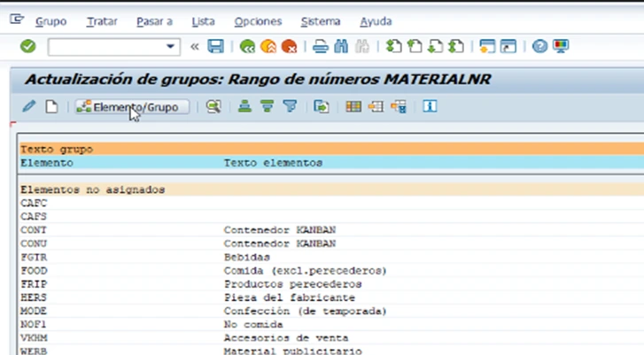The height and width of the screenshot is (355, 644).
Task: Select the MODE element row
Action: point(331,311)
